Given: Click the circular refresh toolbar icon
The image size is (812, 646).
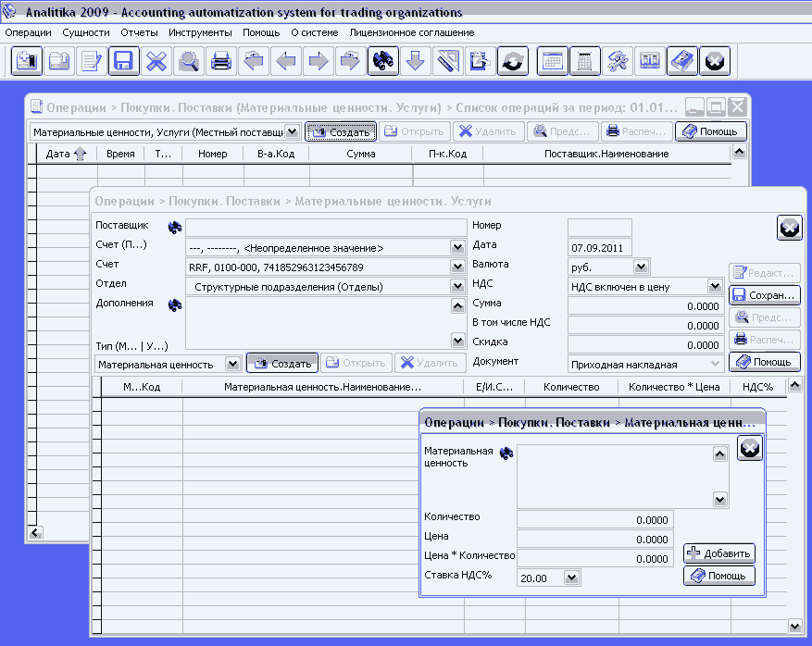Looking at the screenshot, I should (513, 61).
